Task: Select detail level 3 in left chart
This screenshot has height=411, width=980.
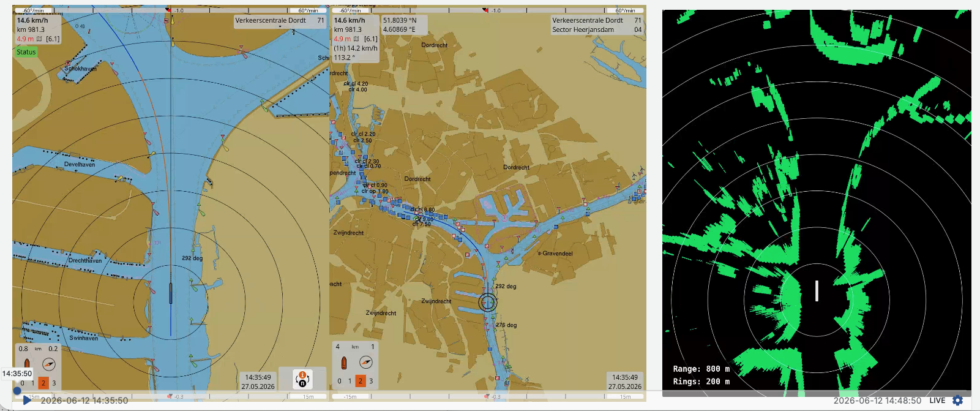Action: [54, 383]
